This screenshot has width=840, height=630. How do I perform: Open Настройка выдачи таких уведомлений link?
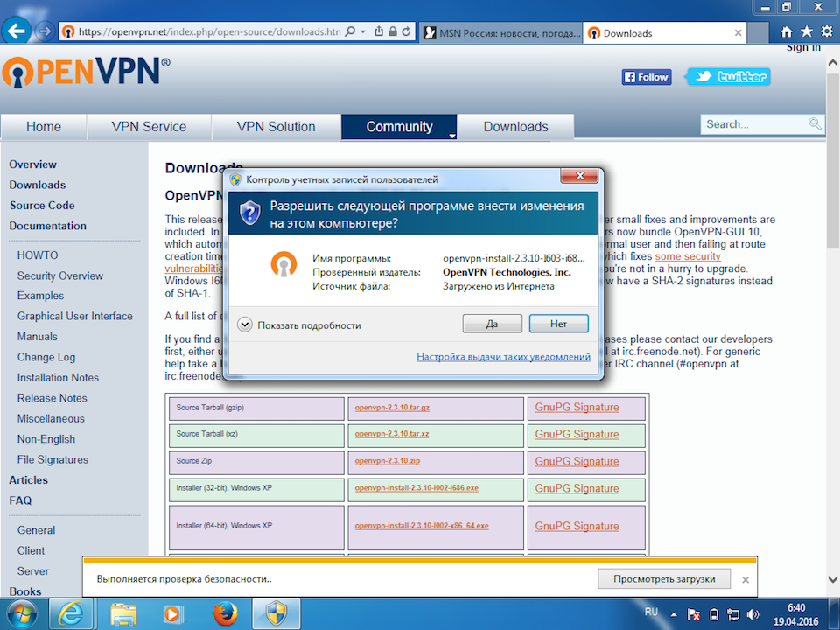504,357
